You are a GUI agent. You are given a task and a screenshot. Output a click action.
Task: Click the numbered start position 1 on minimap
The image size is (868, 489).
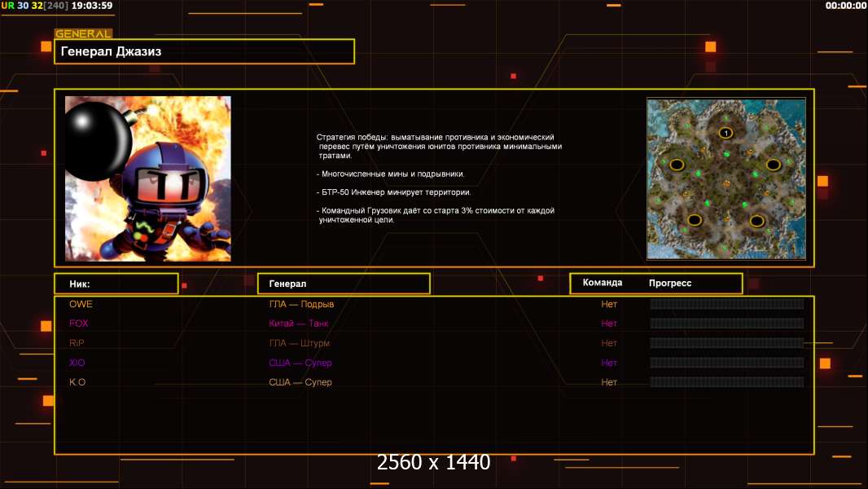[x=725, y=132]
